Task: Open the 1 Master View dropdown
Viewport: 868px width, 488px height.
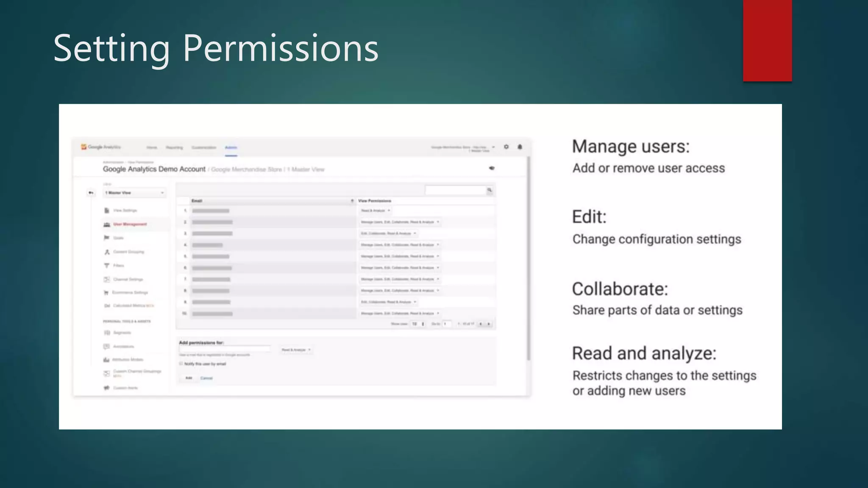Action: pyautogui.click(x=134, y=193)
